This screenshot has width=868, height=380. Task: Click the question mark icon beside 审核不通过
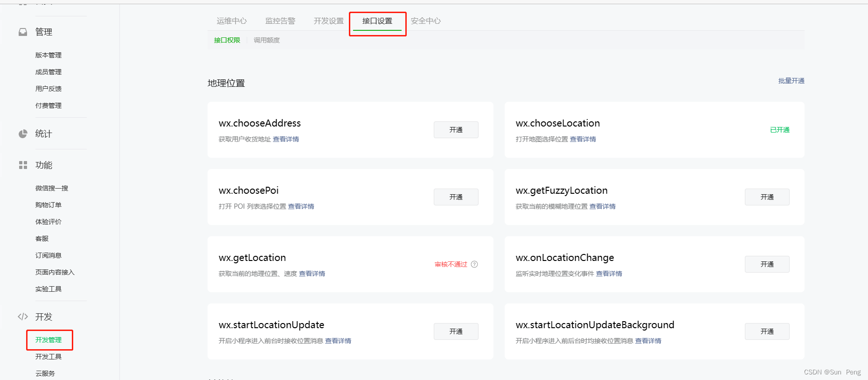pyautogui.click(x=474, y=264)
